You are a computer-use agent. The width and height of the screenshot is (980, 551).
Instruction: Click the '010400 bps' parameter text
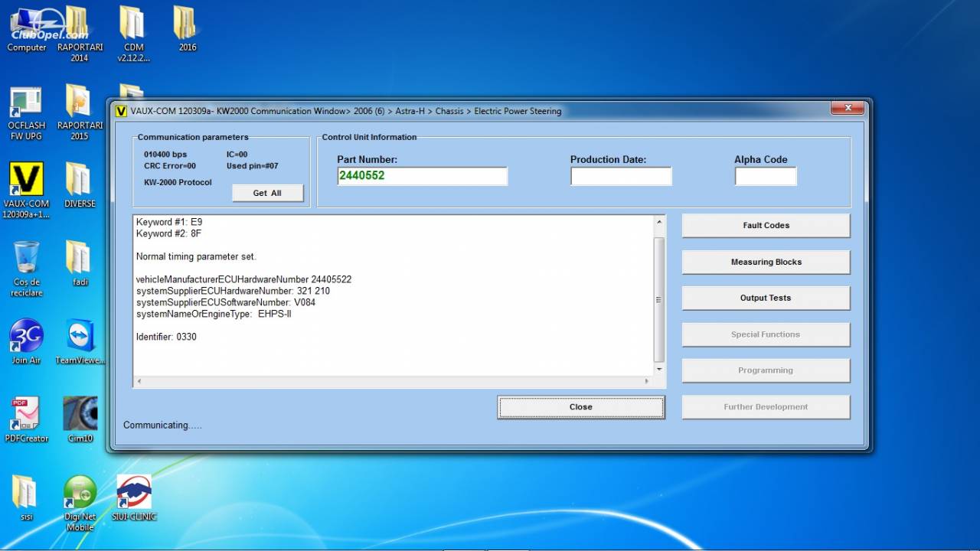[165, 155]
